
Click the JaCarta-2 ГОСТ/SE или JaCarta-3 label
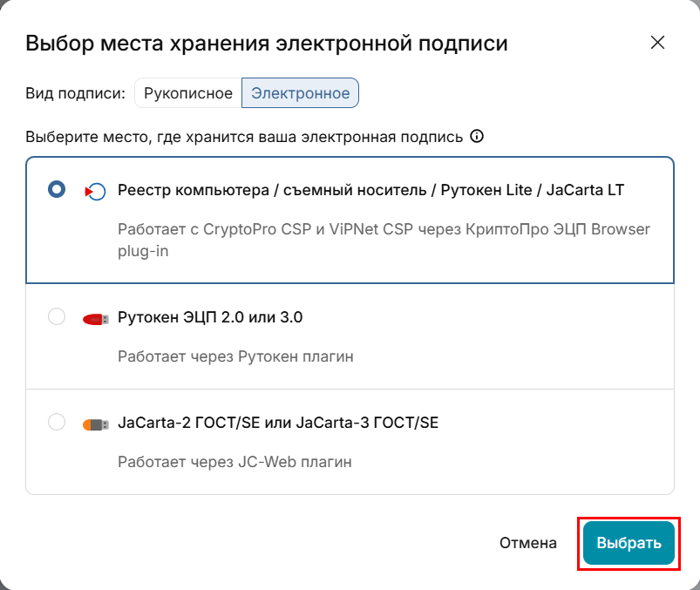(278, 424)
